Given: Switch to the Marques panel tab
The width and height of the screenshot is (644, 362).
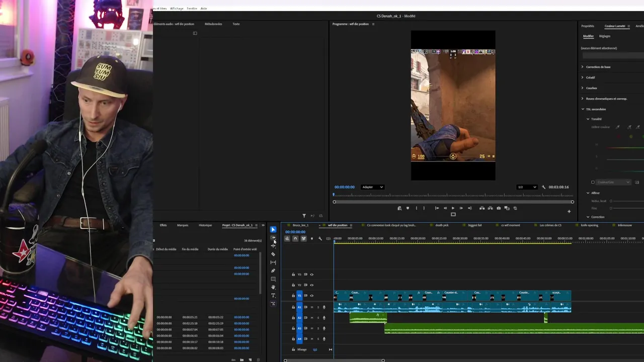Looking at the screenshot, I should point(183,225).
